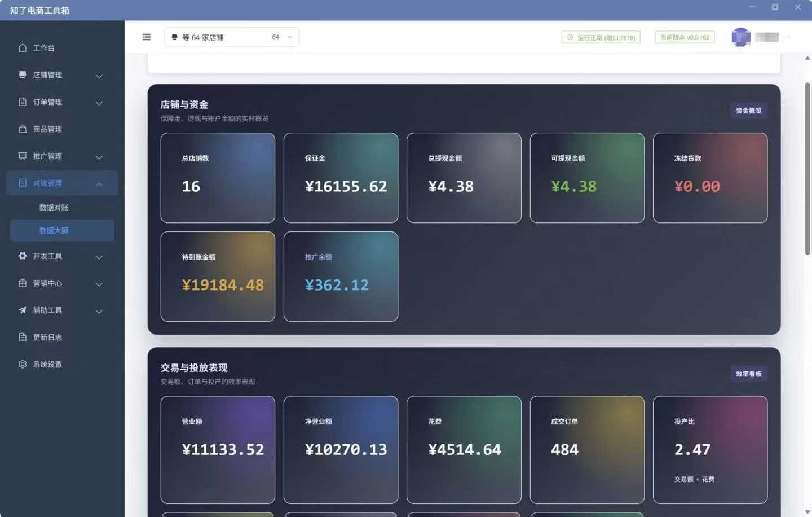Open the 64 家店铺 store selector dropdown
This screenshot has height=517, width=812.
tap(232, 37)
